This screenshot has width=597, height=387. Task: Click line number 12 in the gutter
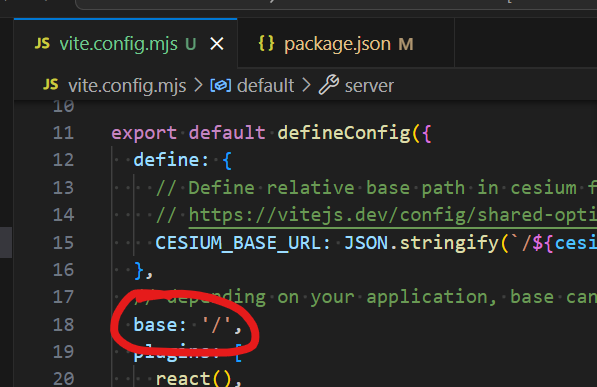pos(63,160)
